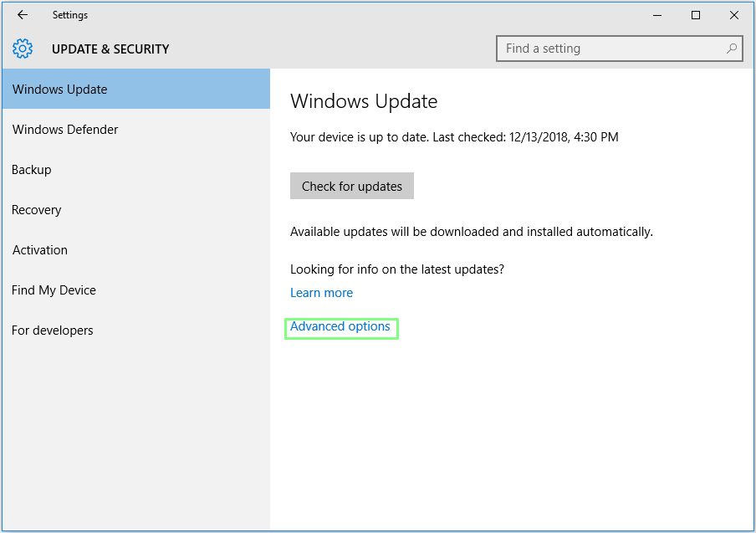Follow the Learn more link
Image resolution: width=756 pixels, height=533 pixels.
tap(321, 293)
